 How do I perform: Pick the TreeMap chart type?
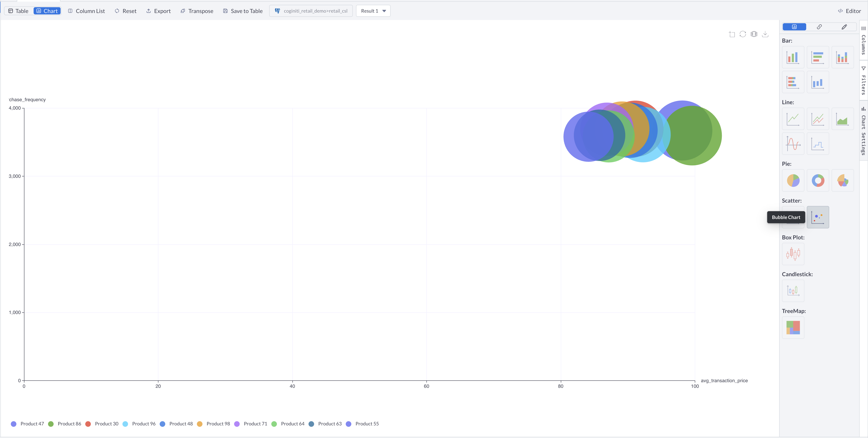pos(793,327)
